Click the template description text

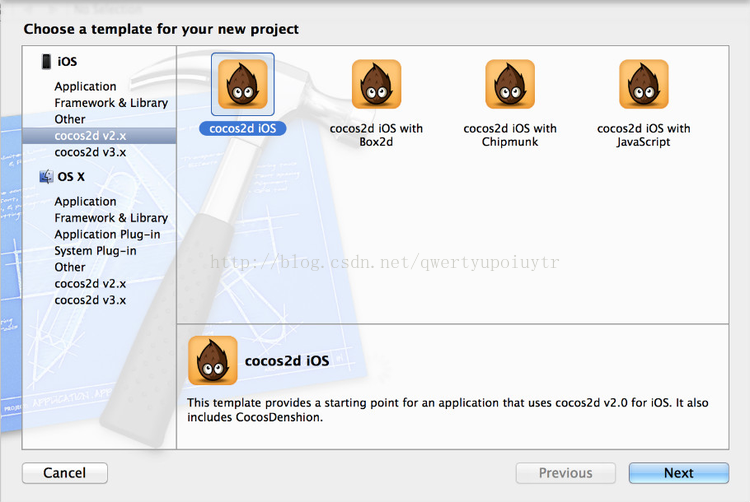point(448,410)
